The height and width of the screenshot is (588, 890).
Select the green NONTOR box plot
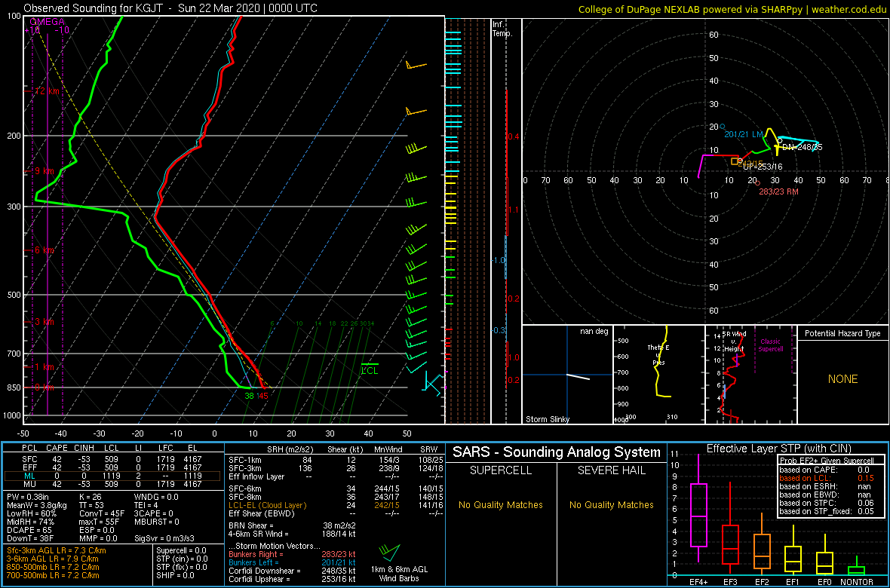pos(856,569)
